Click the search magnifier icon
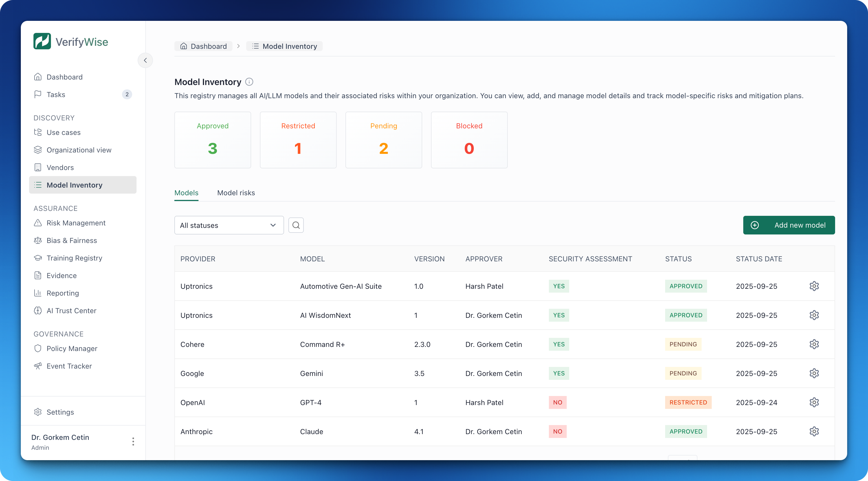Screen dimensions: 868x481 [x=296, y=225]
